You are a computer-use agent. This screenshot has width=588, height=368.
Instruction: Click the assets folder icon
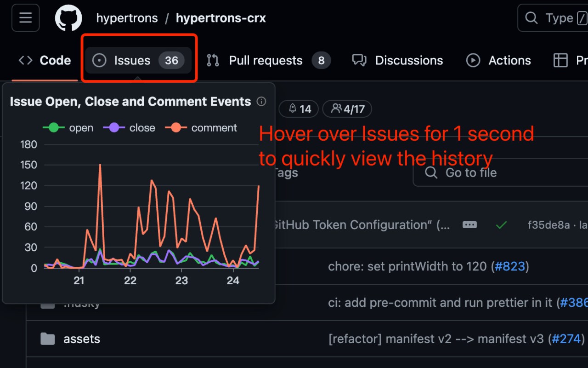(x=47, y=339)
